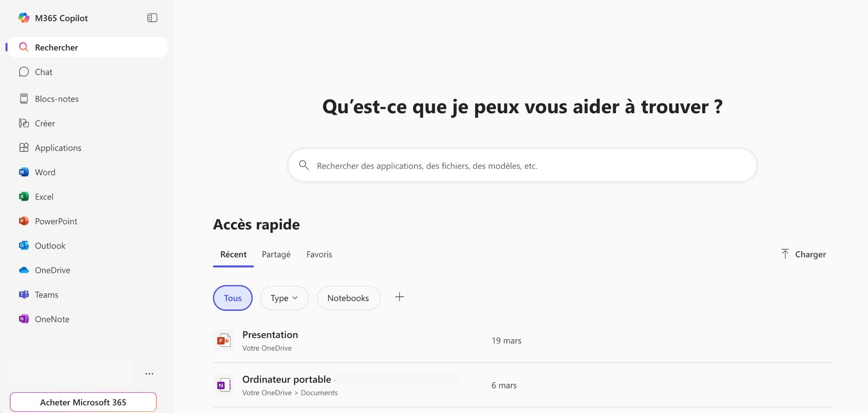The image size is (868, 413).
Task: Open OneNote from the sidebar
Action: (x=52, y=319)
